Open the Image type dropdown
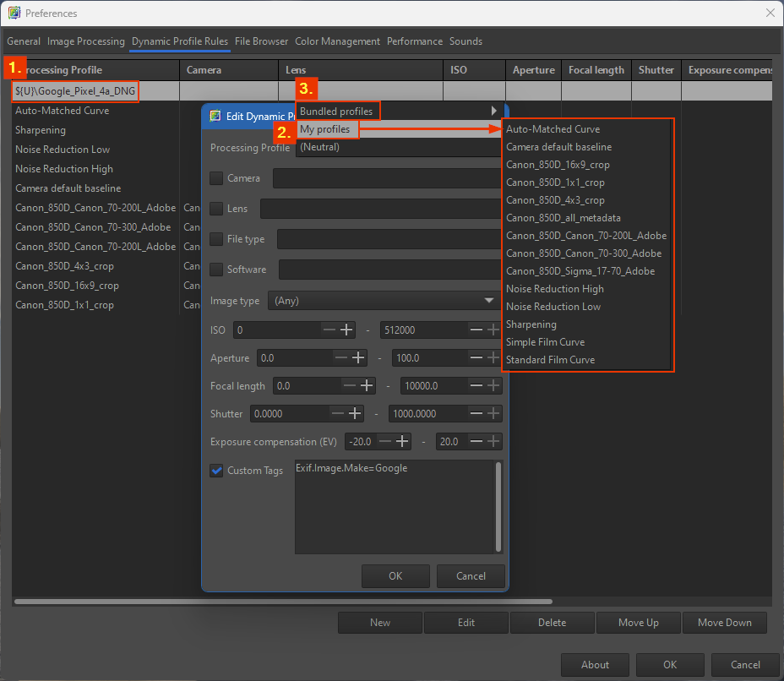This screenshot has height=681, width=784. (x=383, y=301)
